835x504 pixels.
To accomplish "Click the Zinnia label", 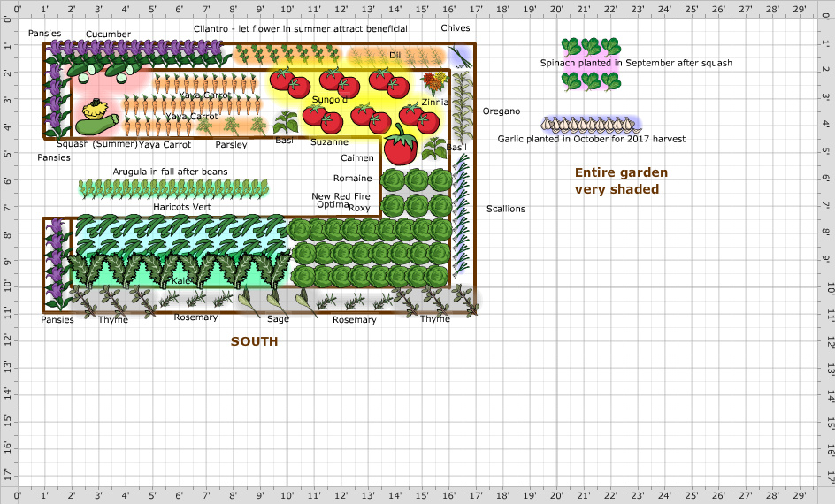I will [x=434, y=103].
